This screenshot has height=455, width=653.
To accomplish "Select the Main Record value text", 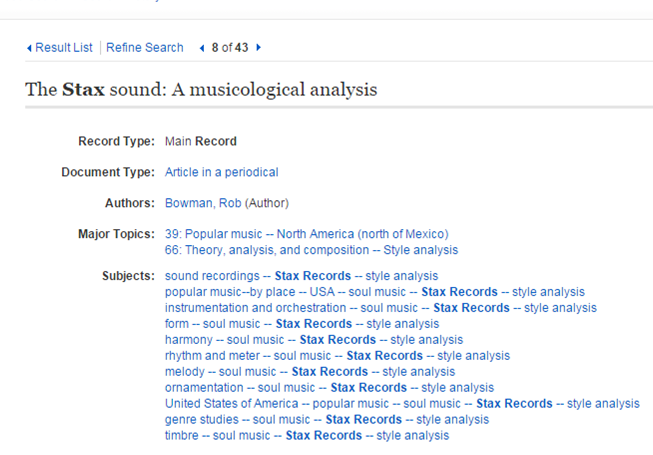I will [x=201, y=141].
